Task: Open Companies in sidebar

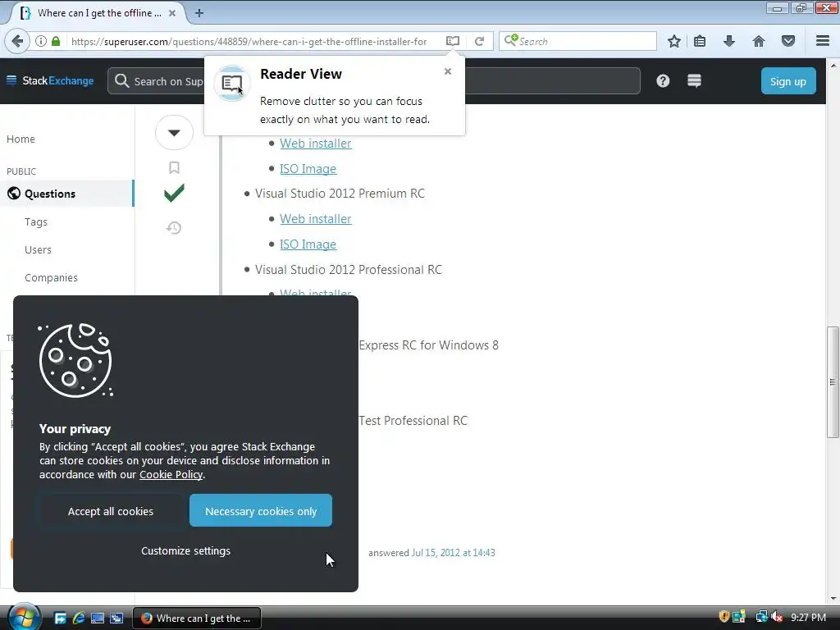Action: (51, 277)
